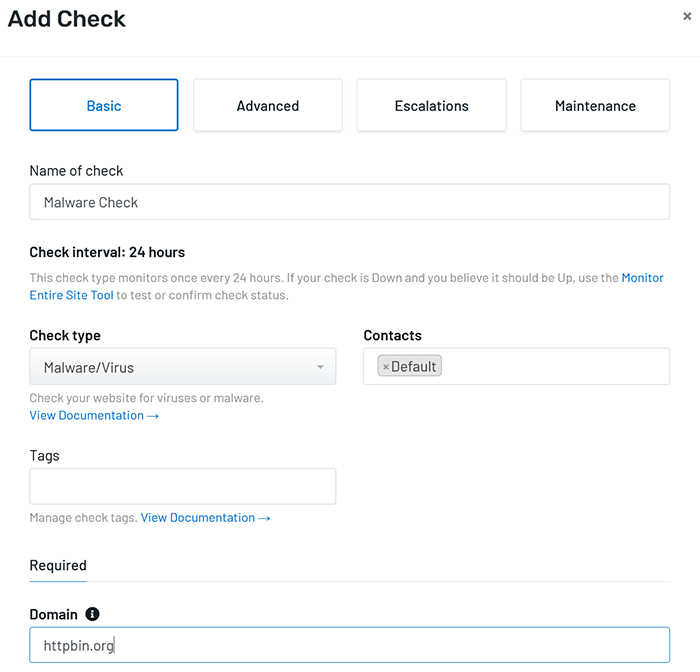Image resolution: width=700 pixels, height=672 pixels.
Task: Select the Required section tab
Action: pos(58,566)
